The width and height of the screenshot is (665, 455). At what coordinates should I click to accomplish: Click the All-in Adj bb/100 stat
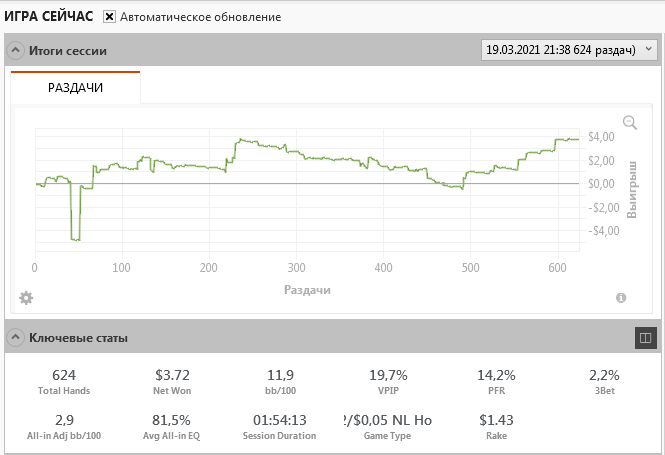click(64, 420)
